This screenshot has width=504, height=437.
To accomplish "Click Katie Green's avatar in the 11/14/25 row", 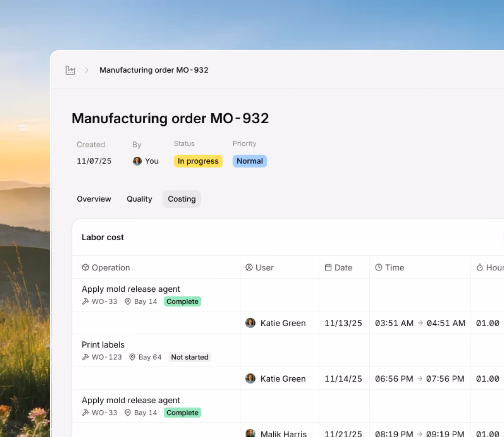I will click(250, 379).
